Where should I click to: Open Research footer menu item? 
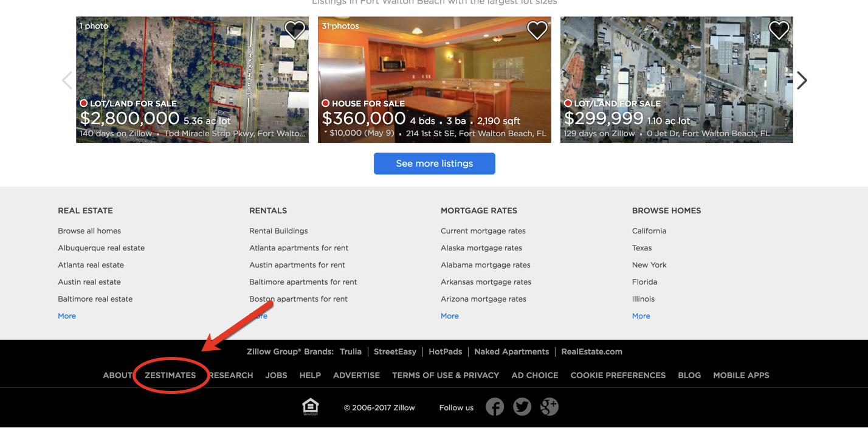(232, 375)
